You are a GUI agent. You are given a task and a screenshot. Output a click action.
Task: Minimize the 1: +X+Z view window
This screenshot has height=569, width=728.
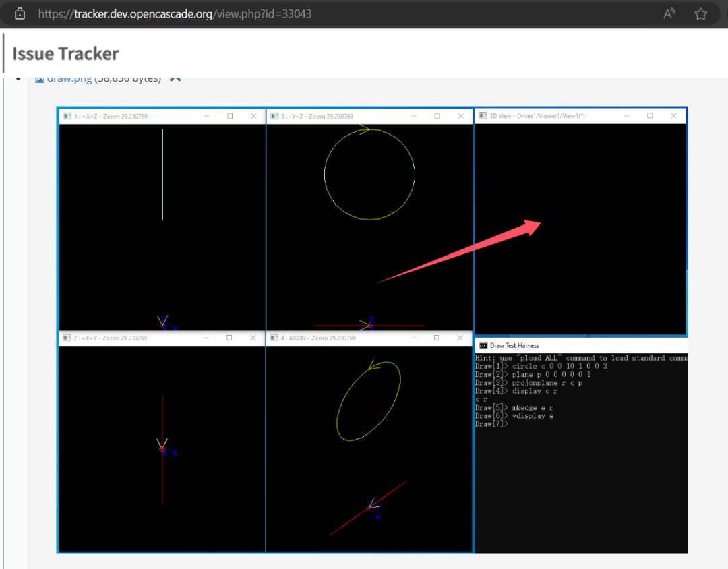[x=207, y=116]
